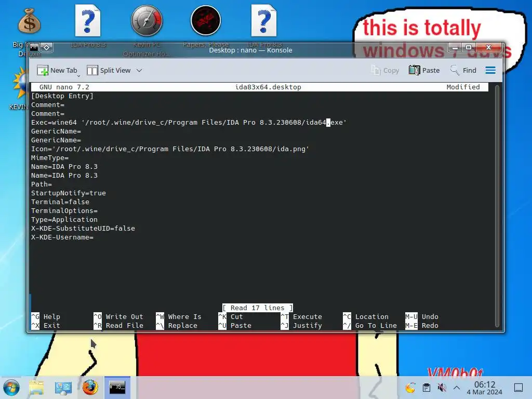Image resolution: width=532 pixels, height=399 pixels.
Task: Close the Konsole window
Action: (488, 47)
